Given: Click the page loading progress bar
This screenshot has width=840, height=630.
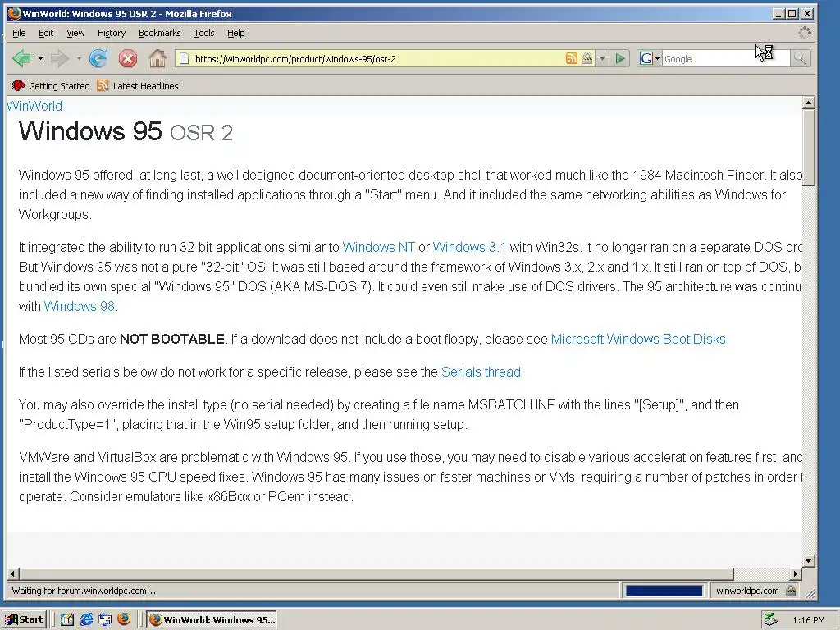Looking at the screenshot, I should point(664,591).
